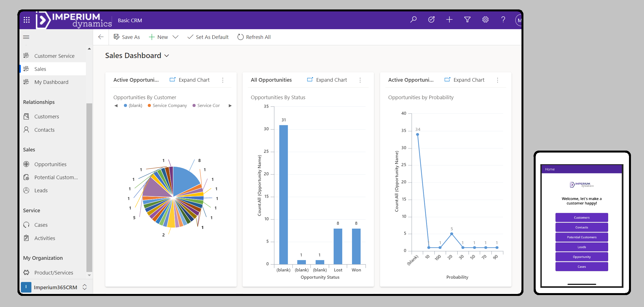Image resolution: width=644 pixels, height=307 pixels.
Task: Select the New menu item
Action: click(x=162, y=37)
